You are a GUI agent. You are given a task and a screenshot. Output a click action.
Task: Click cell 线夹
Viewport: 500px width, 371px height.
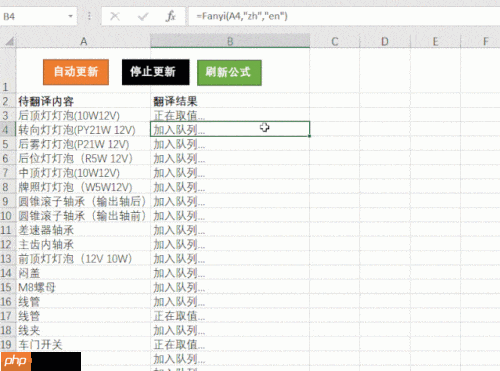click(x=83, y=330)
